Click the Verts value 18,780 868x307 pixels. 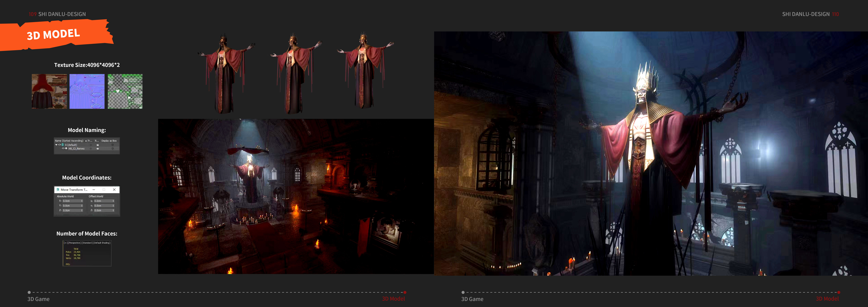tap(77, 258)
